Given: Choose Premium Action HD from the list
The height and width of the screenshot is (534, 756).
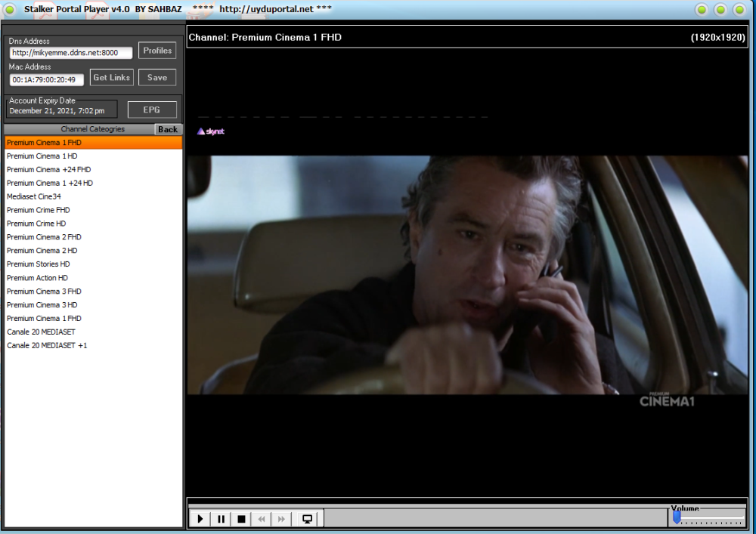Looking at the screenshot, I should 37,278.
